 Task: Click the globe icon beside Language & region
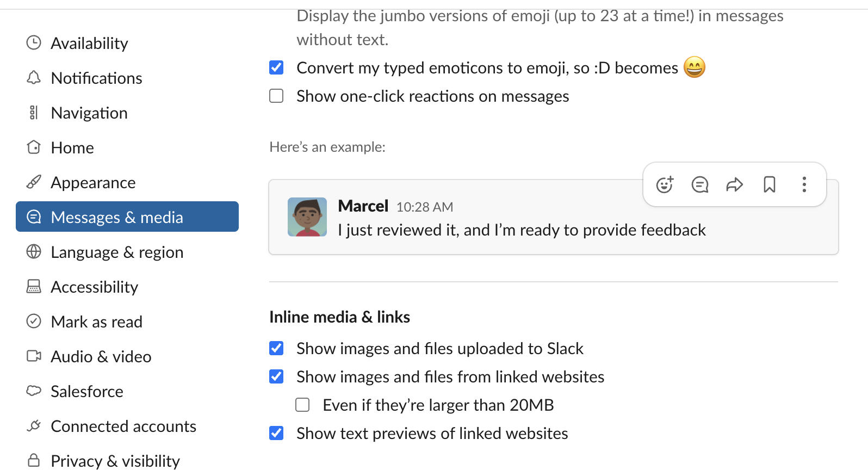[x=34, y=252]
